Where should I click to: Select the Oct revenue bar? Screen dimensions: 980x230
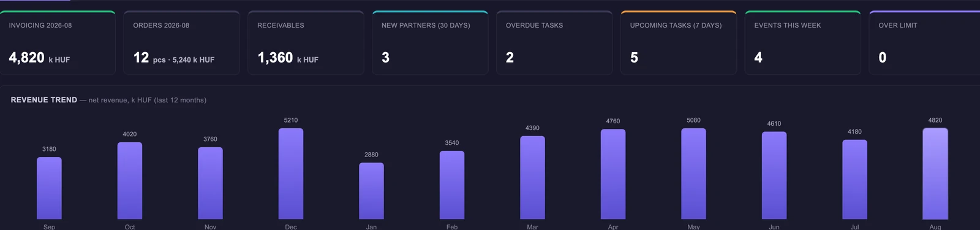[x=130, y=181]
